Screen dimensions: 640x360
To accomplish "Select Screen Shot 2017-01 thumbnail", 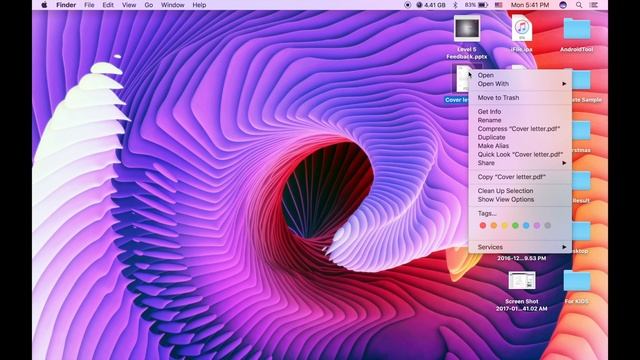I will click(522, 280).
